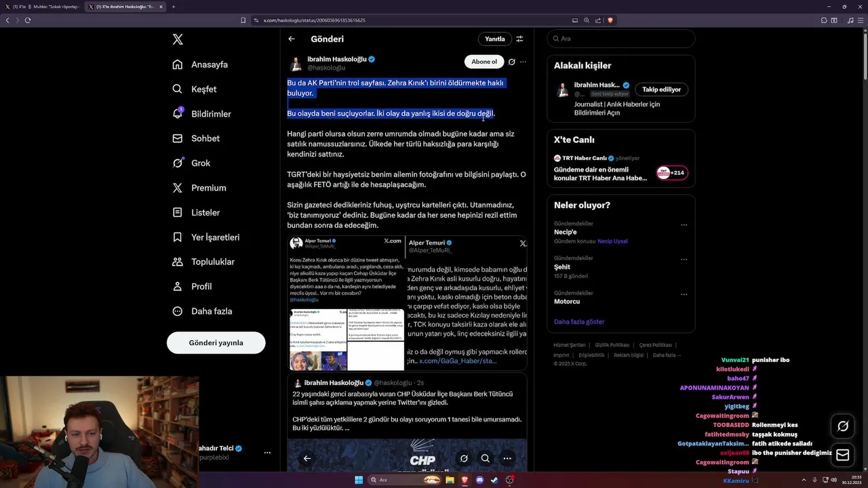Open TRT Haber Canlı live card
The width and height of the screenshot is (868, 488).
click(x=621, y=169)
